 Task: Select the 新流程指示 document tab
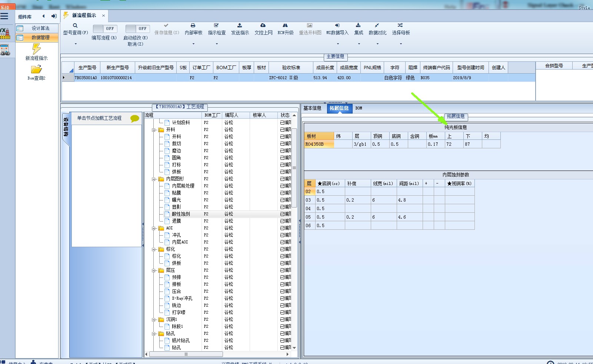pyautogui.click(x=84, y=16)
